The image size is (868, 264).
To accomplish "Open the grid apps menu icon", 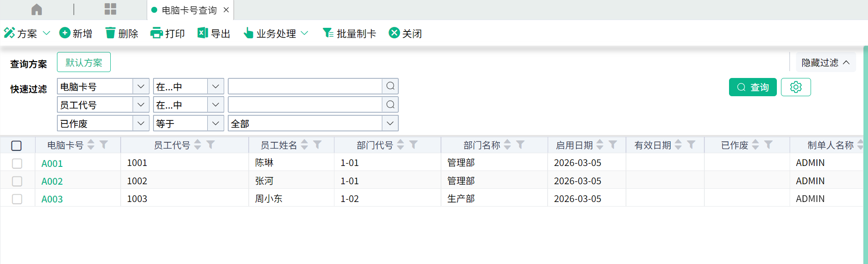I will point(110,10).
